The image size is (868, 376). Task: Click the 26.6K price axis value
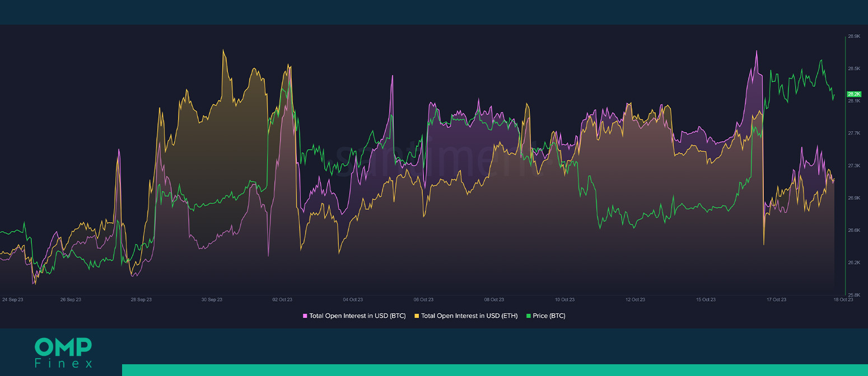(854, 230)
